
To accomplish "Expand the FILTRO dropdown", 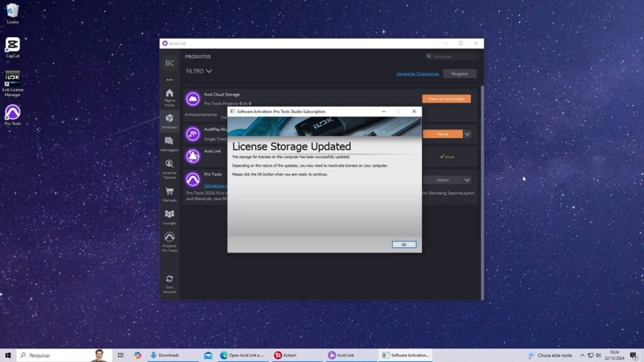I will (199, 71).
